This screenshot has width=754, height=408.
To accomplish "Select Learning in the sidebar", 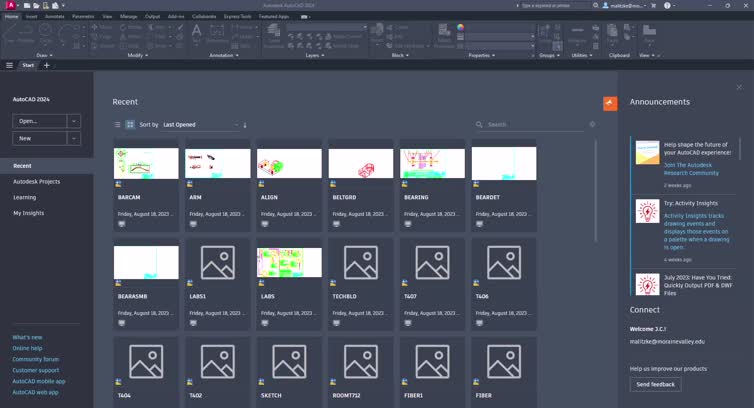I will point(25,197).
